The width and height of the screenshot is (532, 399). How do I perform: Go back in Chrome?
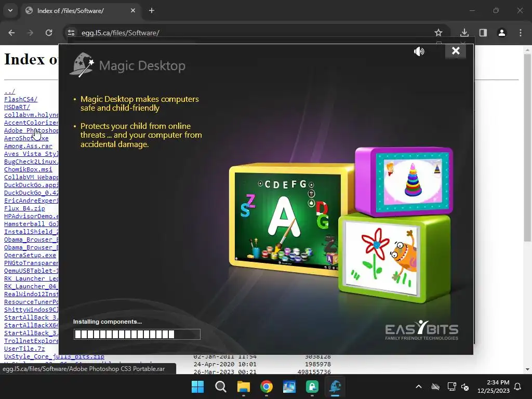coord(11,33)
